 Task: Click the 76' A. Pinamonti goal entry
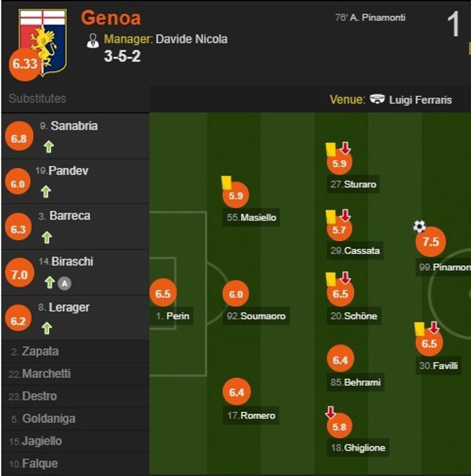(x=370, y=18)
